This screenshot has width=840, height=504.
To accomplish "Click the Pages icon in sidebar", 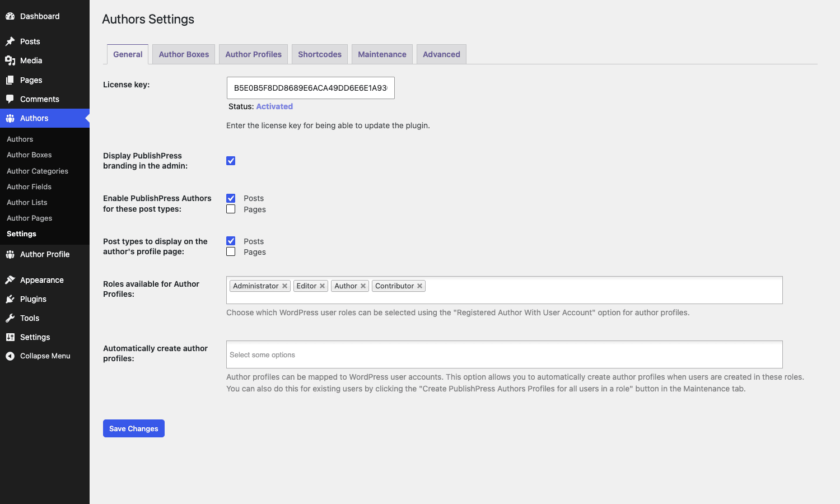I will [x=10, y=80].
